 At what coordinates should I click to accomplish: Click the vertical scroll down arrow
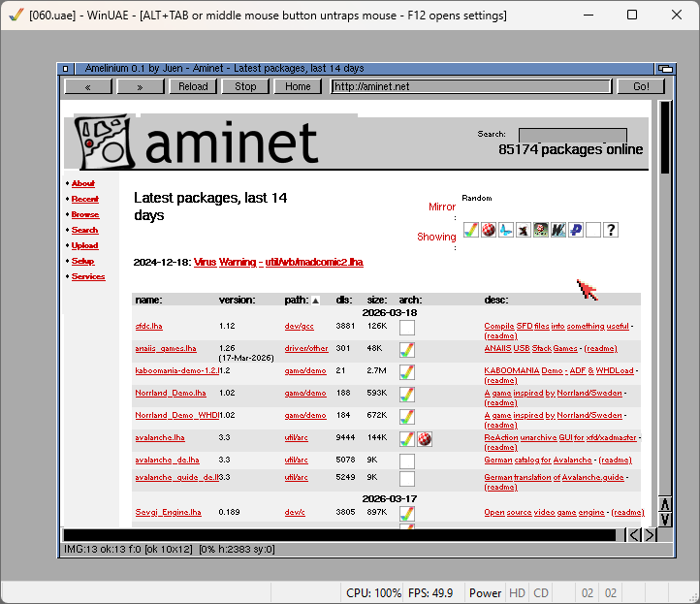tap(665, 520)
